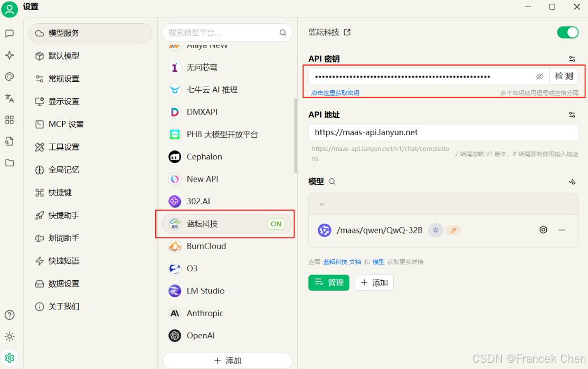Open the files folder sidebar icon
The image size is (588, 369).
pyautogui.click(x=10, y=163)
